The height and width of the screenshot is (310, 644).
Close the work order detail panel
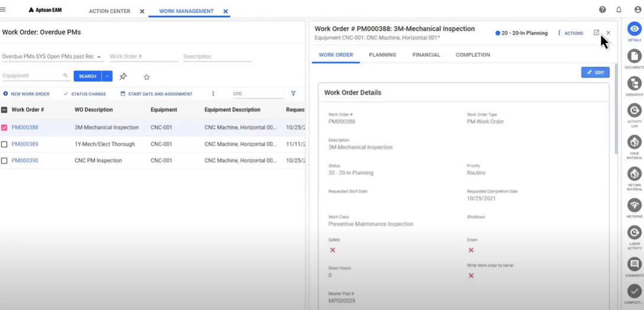609,33
